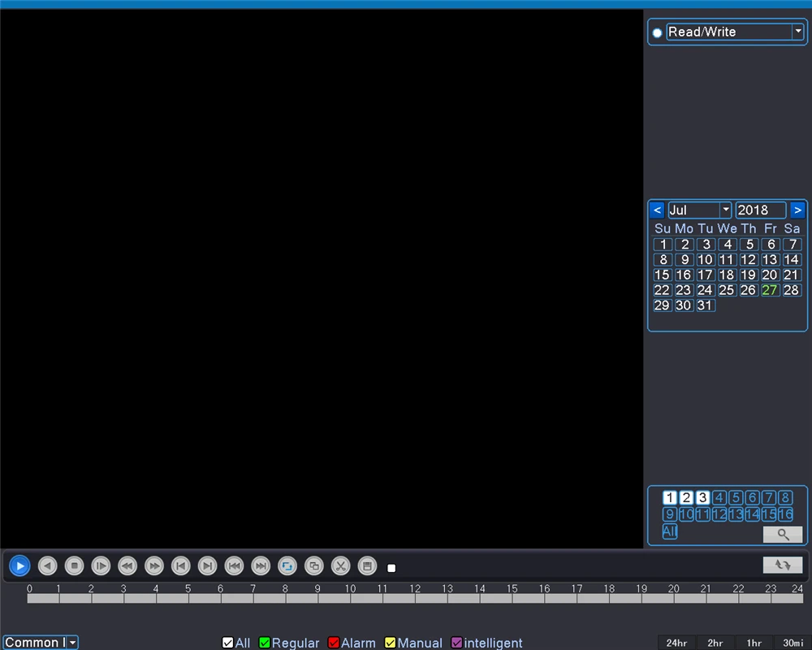Go to next month arrow
This screenshot has width=812, height=650.
[x=797, y=210]
